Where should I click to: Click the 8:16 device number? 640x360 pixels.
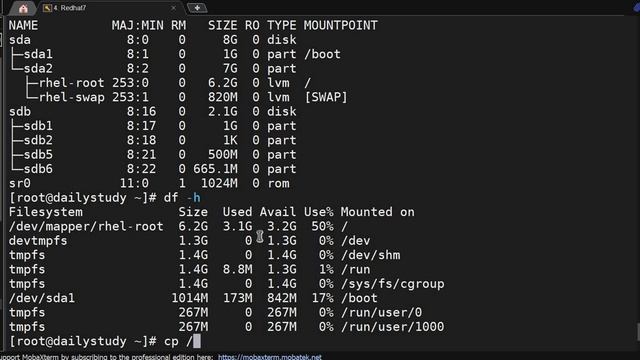(141, 111)
